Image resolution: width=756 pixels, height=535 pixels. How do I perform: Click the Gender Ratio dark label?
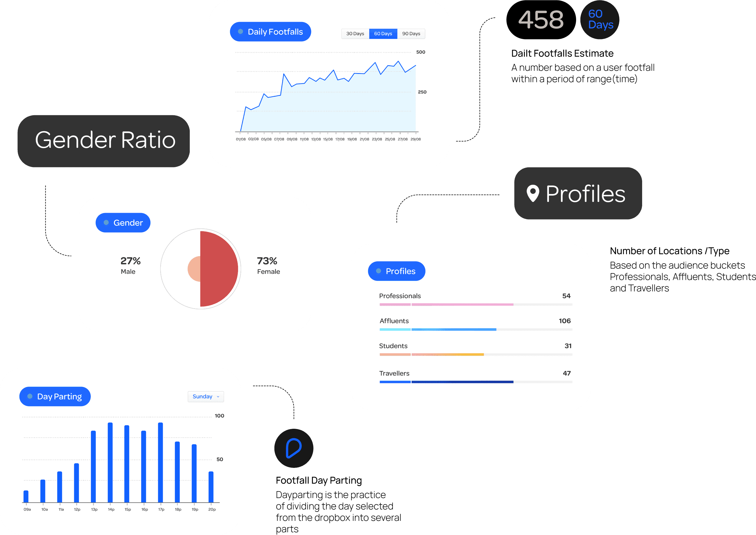click(x=104, y=141)
